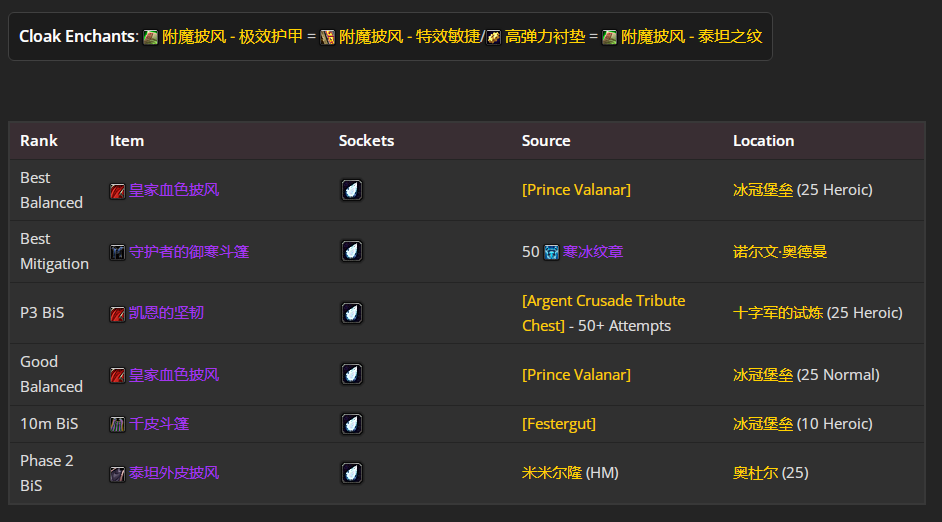Click the Sockets column header
Viewport: 942px width, 522px height.
pos(366,141)
